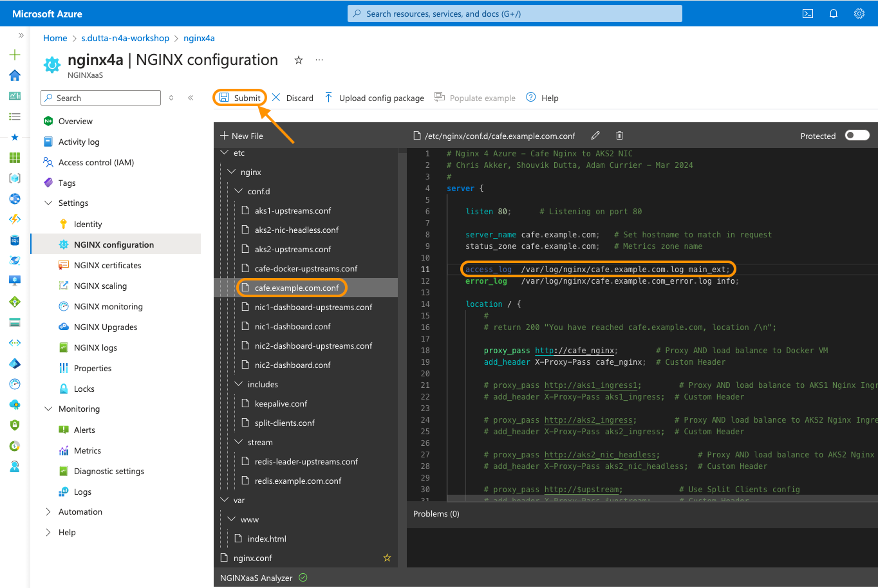
Task: Focus the Search resources search bar
Action: 515,14
